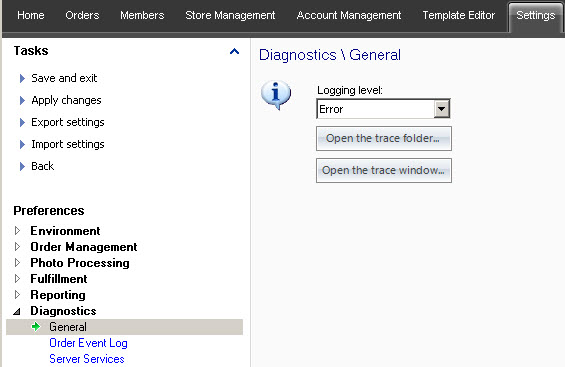Click Open the trace folder button
Screen dimensions: 565x367
point(384,138)
